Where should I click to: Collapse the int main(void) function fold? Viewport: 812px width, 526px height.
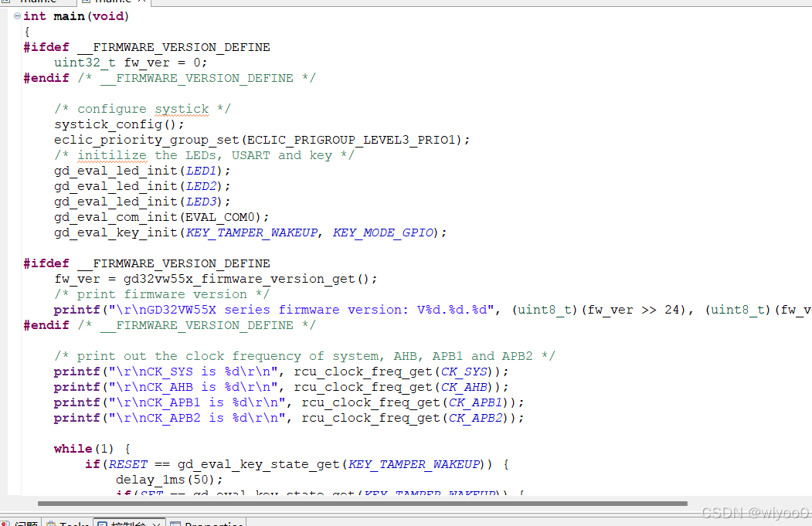(x=17, y=16)
